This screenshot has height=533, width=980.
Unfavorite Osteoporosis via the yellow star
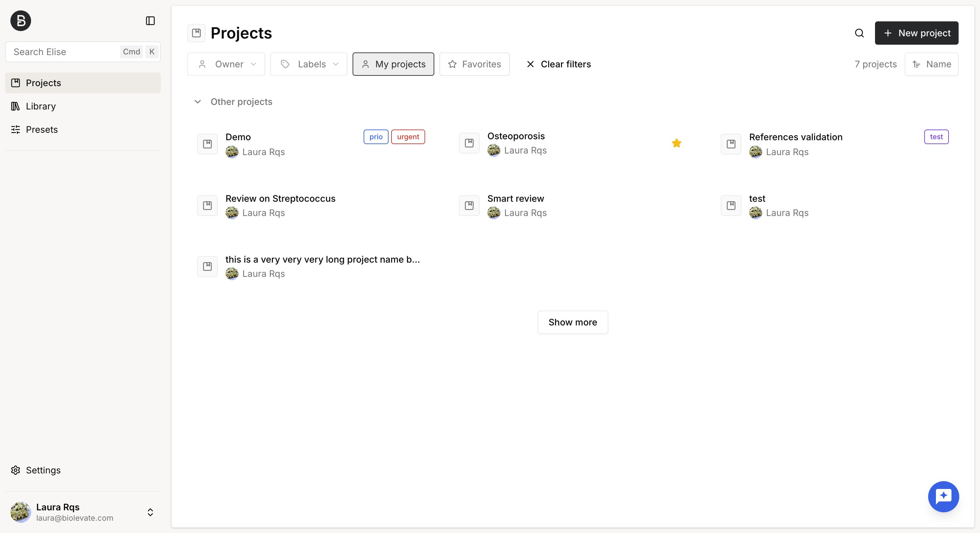click(676, 143)
